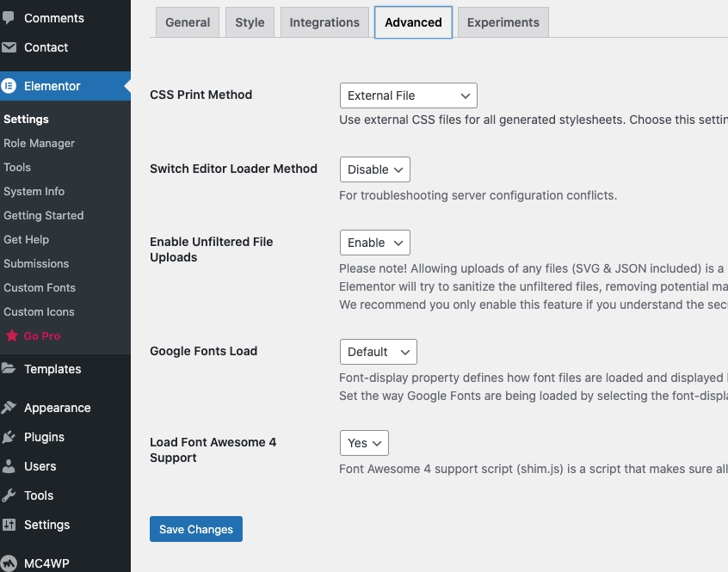Image resolution: width=728 pixels, height=572 pixels.
Task: Open the CSS Print Method dropdown
Action: 408,95
